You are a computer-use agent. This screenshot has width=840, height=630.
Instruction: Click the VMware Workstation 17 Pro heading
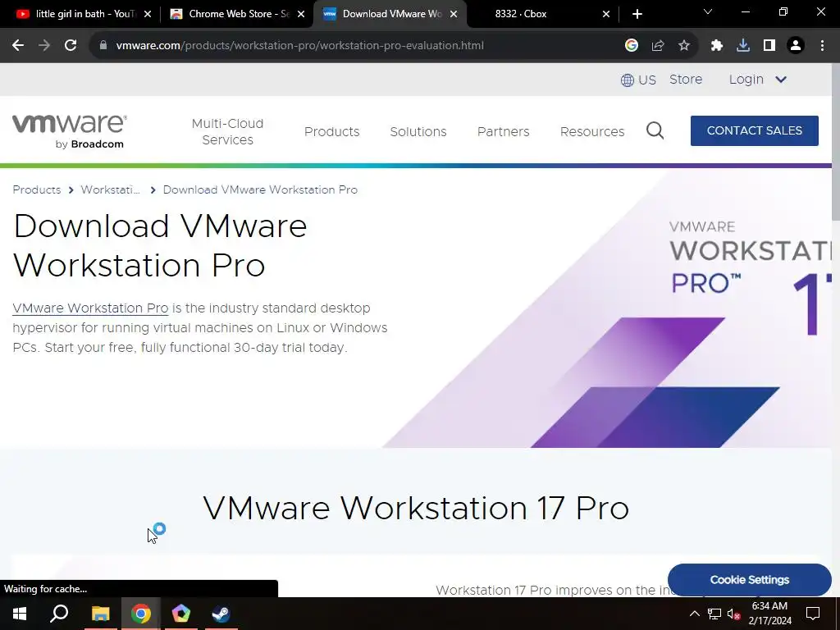tap(416, 507)
